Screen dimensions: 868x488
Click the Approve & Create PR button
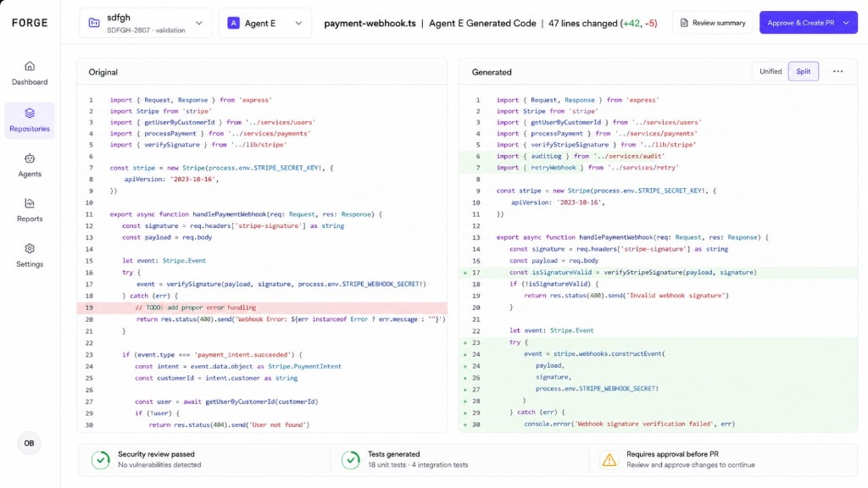click(808, 23)
